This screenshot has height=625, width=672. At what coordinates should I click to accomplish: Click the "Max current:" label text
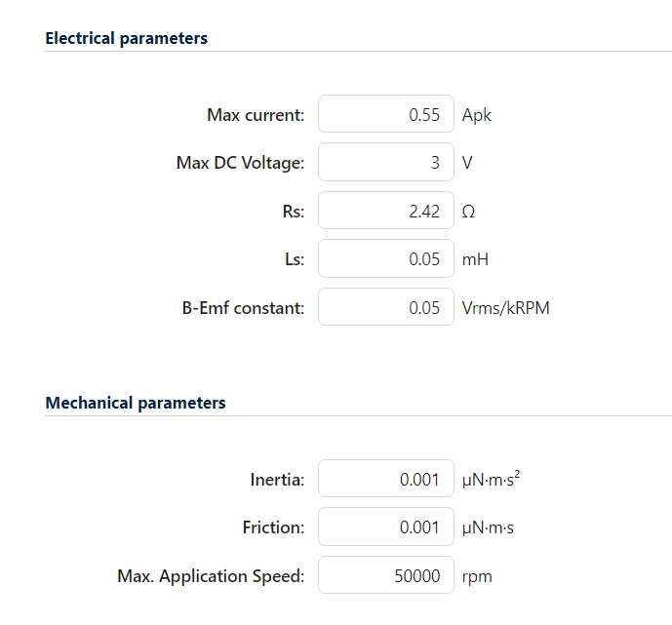[256, 115]
